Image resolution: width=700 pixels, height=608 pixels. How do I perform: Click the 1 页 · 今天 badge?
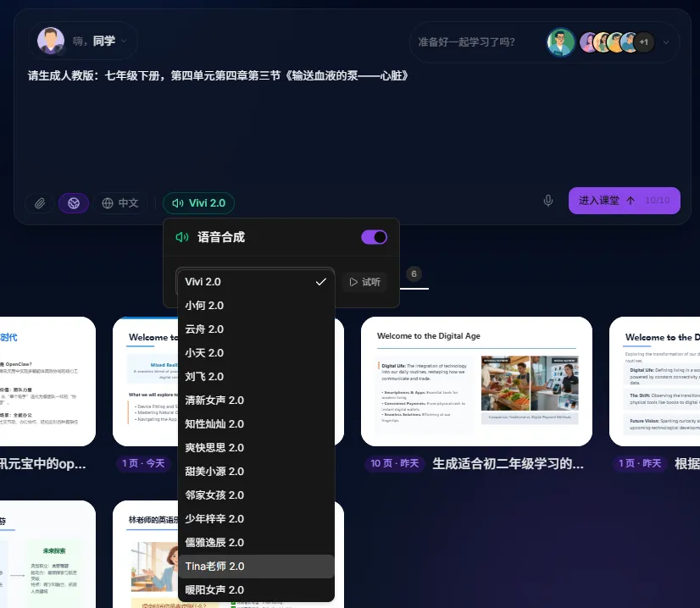click(143, 463)
